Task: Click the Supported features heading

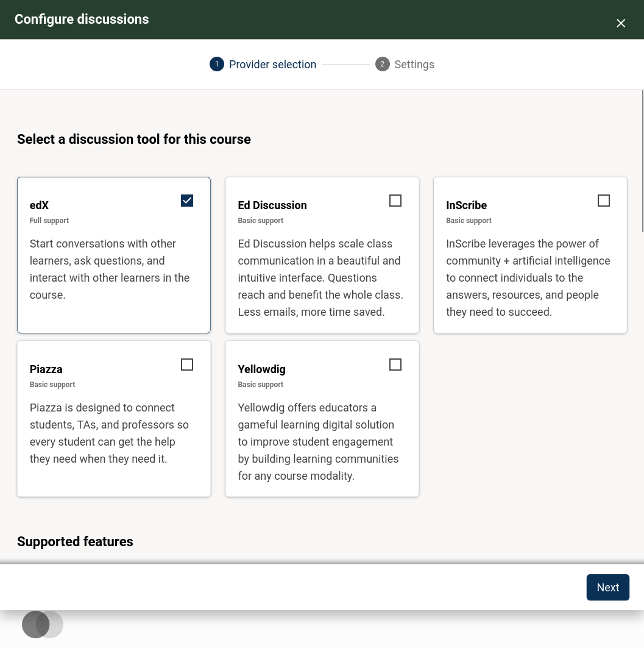Action: [75, 541]
